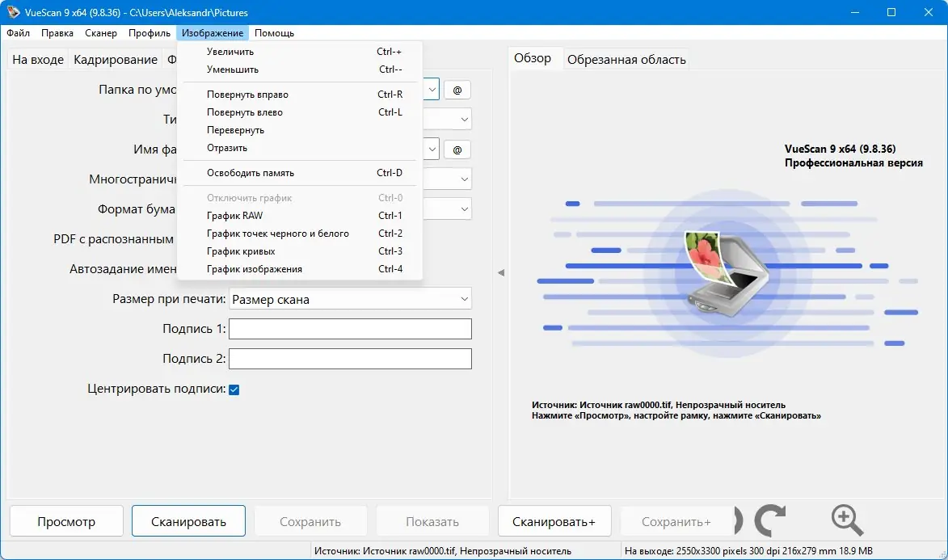The image size is (948, 560).
Task: Close the open Изображение menu
Action: (213, 32)
